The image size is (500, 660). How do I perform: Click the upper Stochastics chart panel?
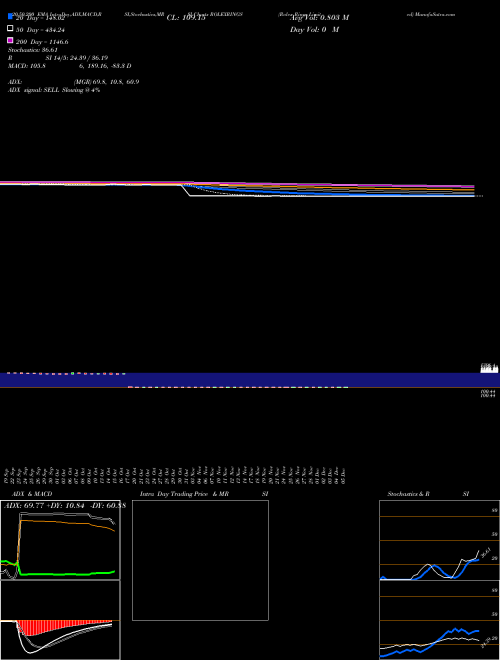pos(439,540)
